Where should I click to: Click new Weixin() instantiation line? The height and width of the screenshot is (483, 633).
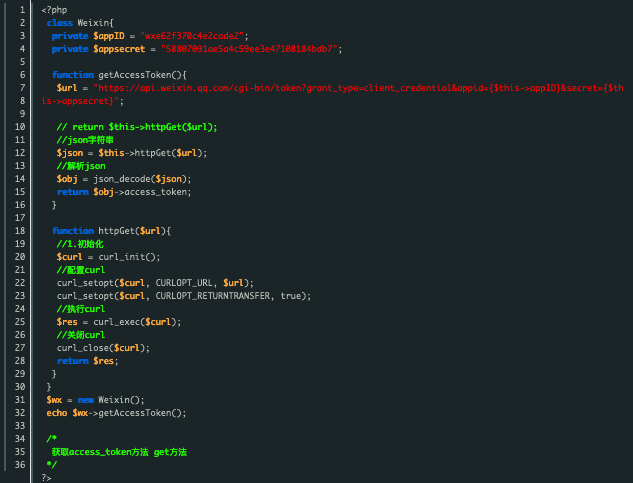click(x=95, y=400)
